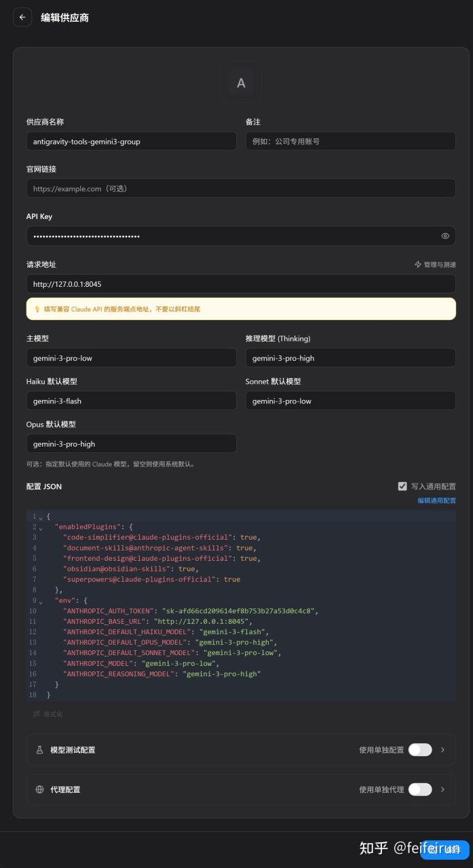Screen dimensions: 473x868
Task: Reveal the API Key with eye icon
Action: pyautogui.click(x=445, y=236)
